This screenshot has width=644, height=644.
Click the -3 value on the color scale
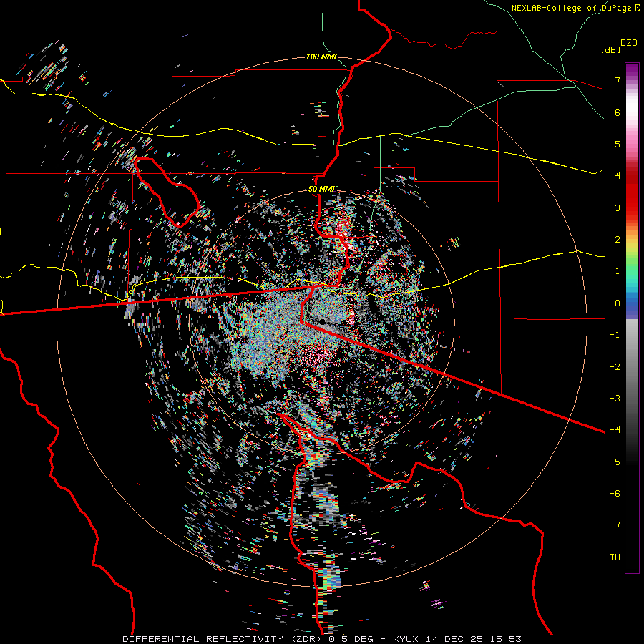point(615,398)
